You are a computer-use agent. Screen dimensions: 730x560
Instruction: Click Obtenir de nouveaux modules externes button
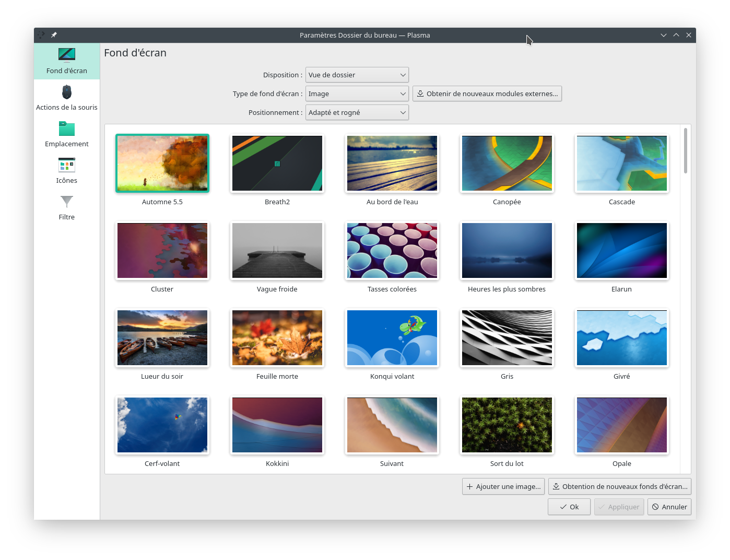click(x=487, y=94)
